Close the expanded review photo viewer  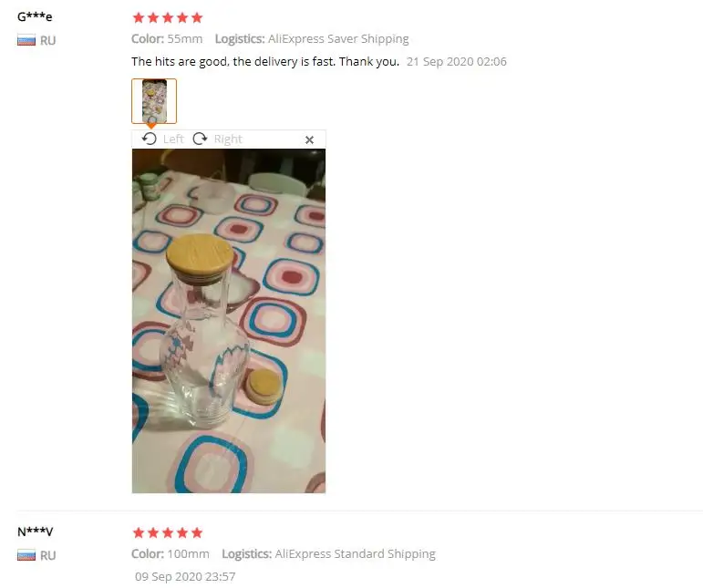[x=309, y=139]
